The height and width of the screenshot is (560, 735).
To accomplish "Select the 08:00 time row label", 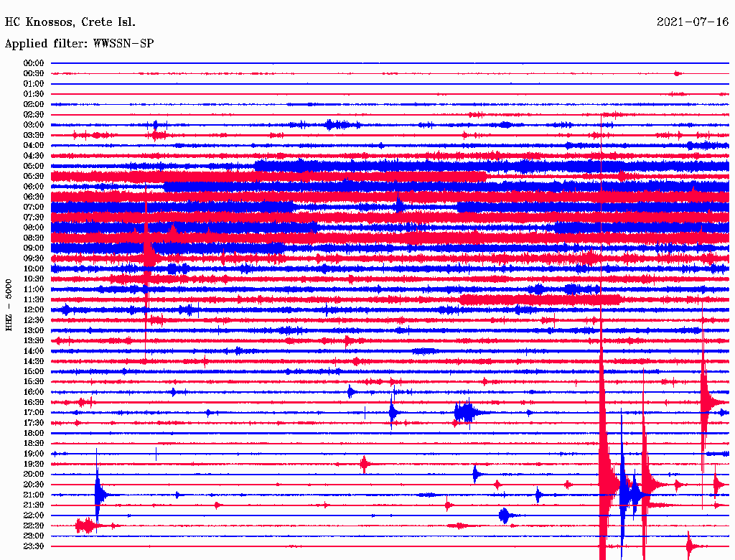I will coord(33,228).
